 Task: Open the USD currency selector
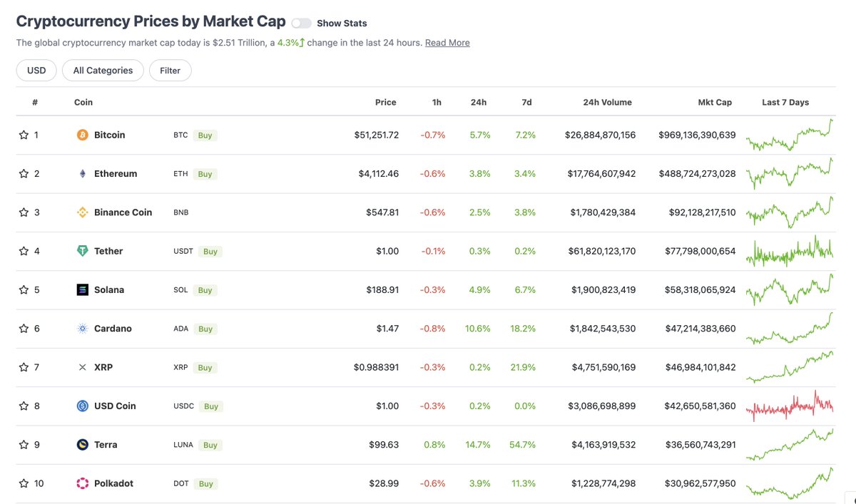pyautogui.click(x=36, y=71)
